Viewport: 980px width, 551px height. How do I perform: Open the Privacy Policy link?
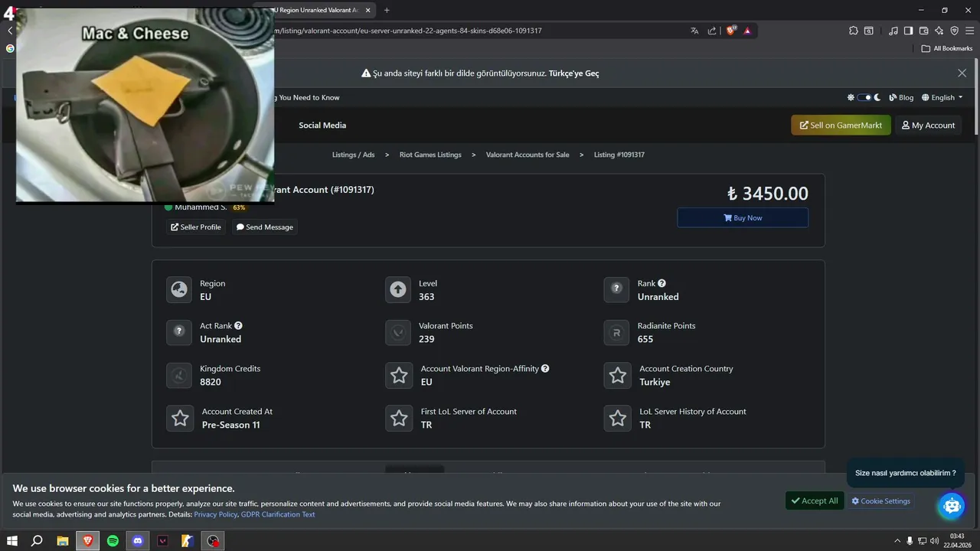(215, 514)
